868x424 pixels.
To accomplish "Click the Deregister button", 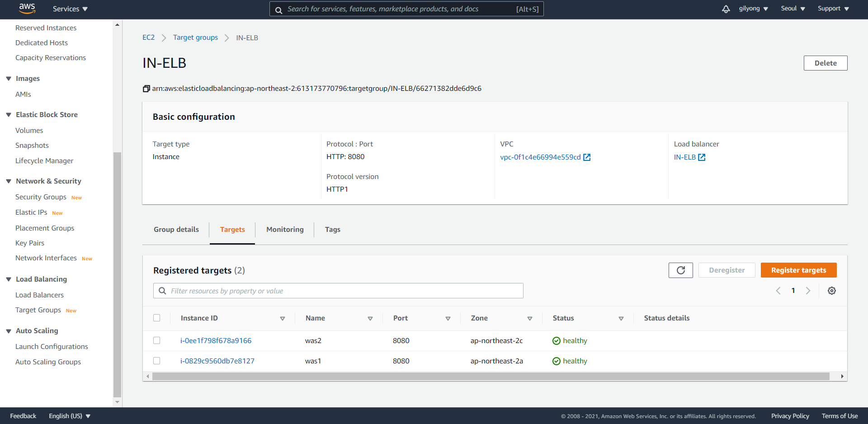I will tap(726, 270).
